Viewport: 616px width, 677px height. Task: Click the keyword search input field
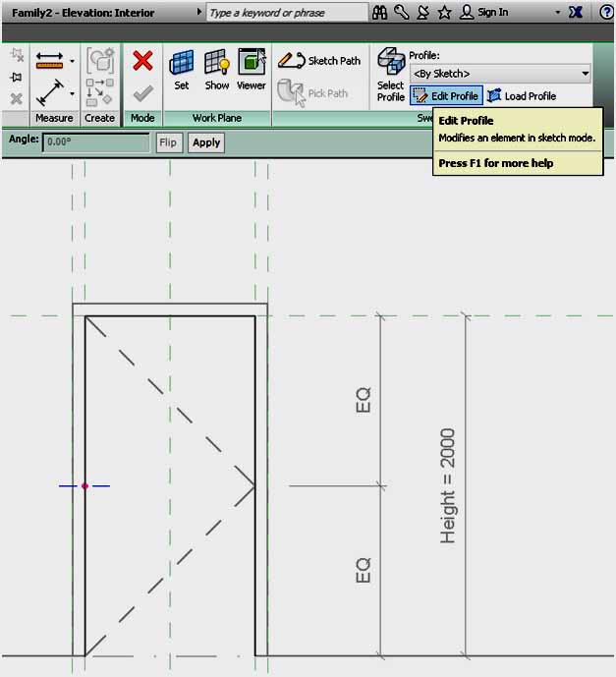(279, 13)
